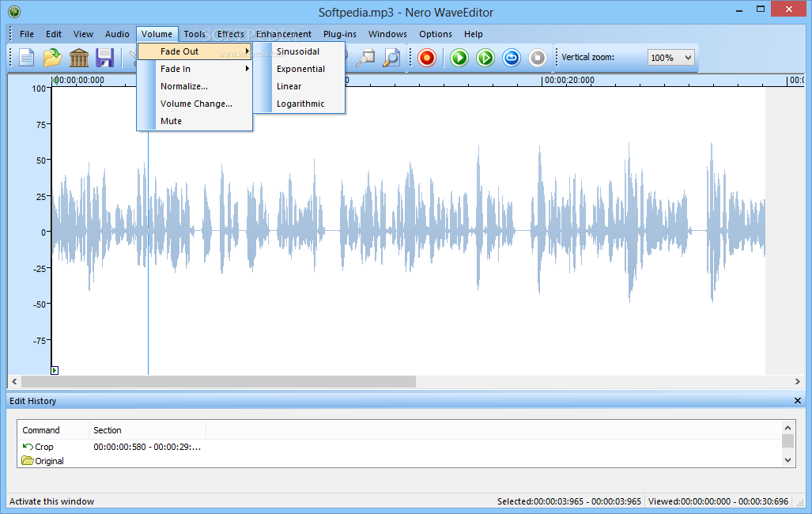
Task: Click the green play marker at waveform bottom-left
Action: pos(55,370)
